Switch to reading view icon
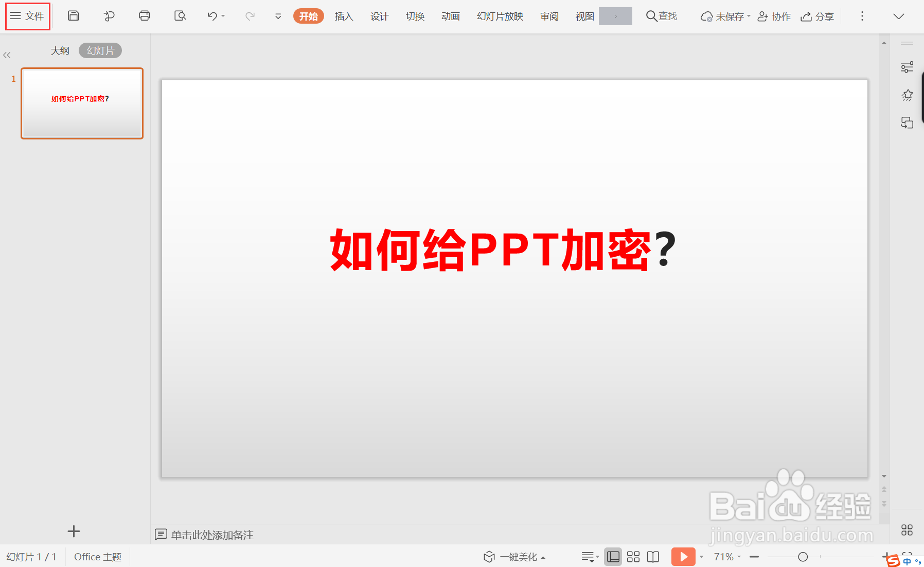Screen dimensions: 924x567 [652, 556]
